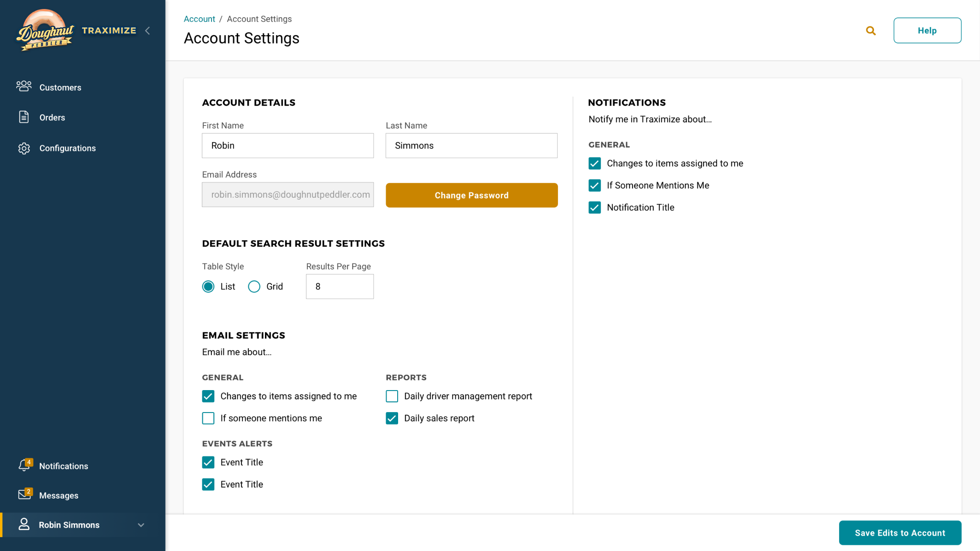Check email 'If someone mentions me'
Viewport: 980px width, 551px height.
[x=208, y=418]
